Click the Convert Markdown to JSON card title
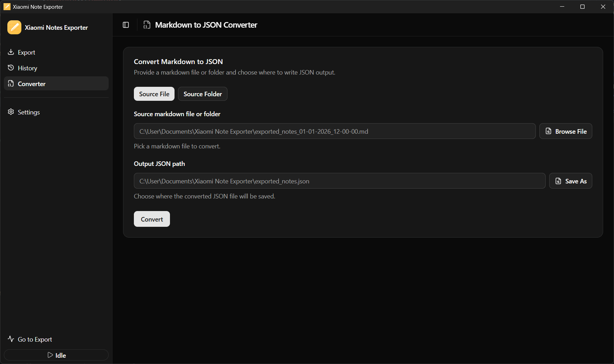This screenshot has height=364, width=614. tap(178, 62)
